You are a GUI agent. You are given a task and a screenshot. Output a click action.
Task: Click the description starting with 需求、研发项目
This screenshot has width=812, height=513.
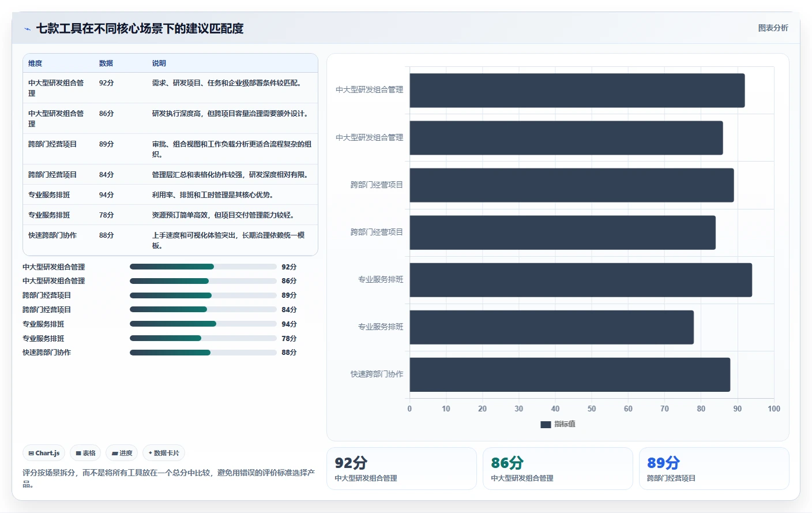tap(227, 83)
